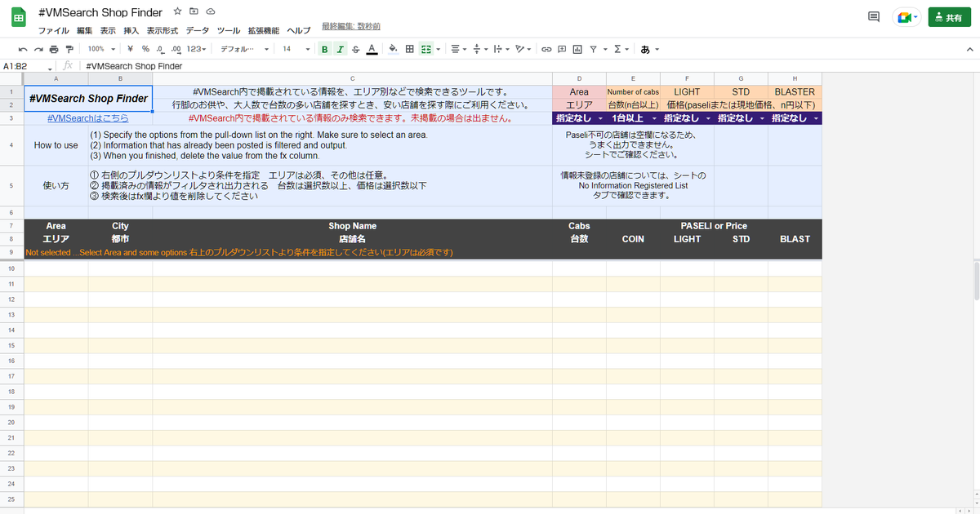Expand merge cells options arrow
Image resolution: width=980 pixels, height=514 pixels.
438,49
